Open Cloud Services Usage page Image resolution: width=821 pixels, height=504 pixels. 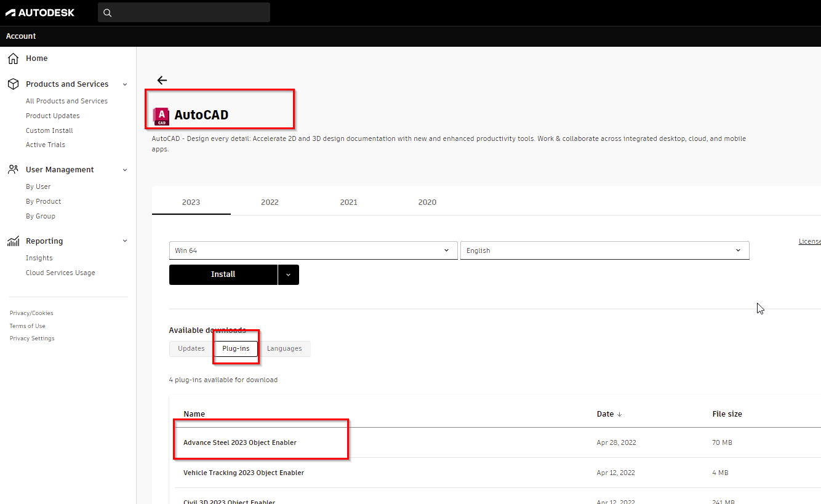point(60,273)
